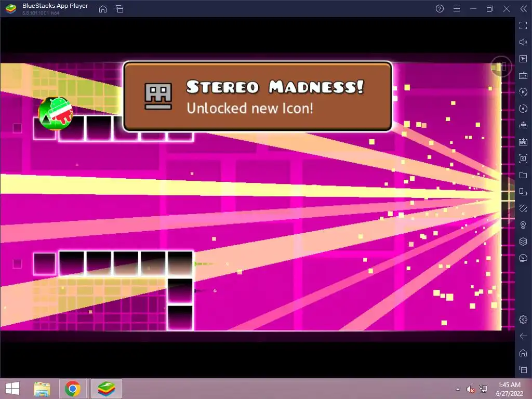Open BlueStacks settings gear icon
Viewport: 532px width, 399px height.
tap(523, 320)
